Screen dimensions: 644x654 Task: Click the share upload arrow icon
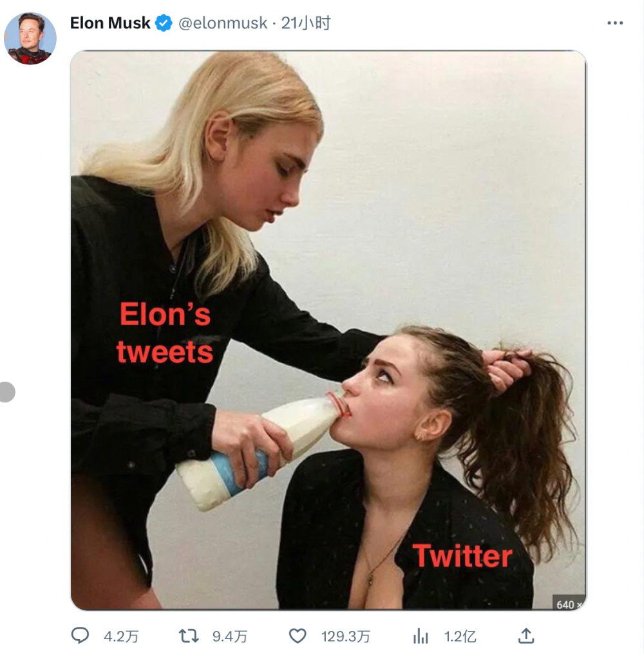click(x=526, y=635)
